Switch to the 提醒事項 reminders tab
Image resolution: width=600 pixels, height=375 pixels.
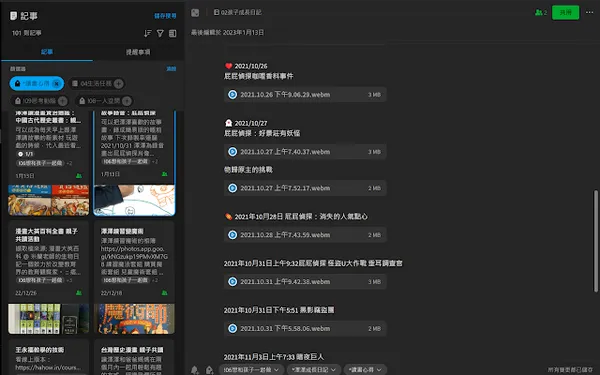[x=138, y=52]
